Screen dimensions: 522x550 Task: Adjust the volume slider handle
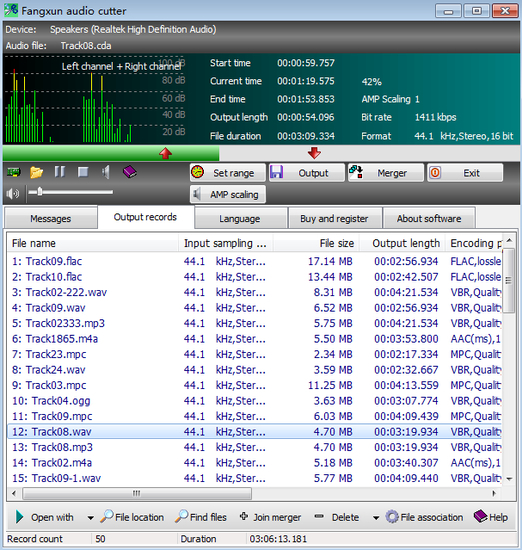40,192
